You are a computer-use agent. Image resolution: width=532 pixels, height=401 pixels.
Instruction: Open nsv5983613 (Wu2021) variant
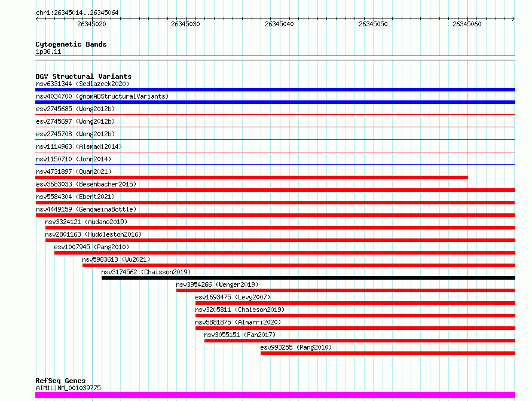click(x=116, y=259)
